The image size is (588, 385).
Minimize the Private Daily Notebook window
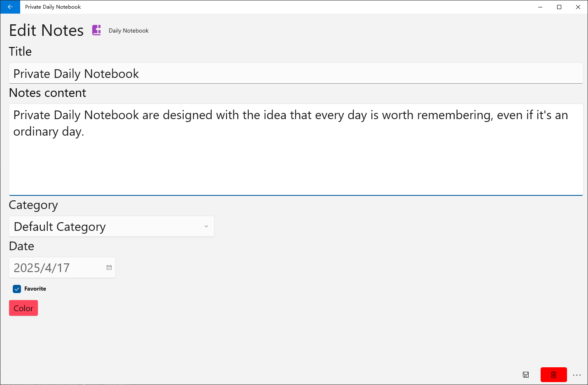click(x=540, y=7)
